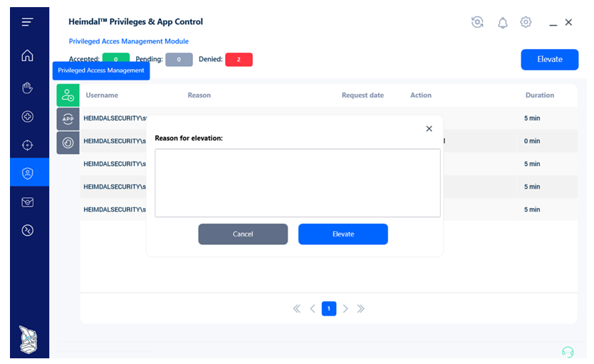Open the remote desktop circle icon
Screen dimensions: 594x364
coord(27,230)
